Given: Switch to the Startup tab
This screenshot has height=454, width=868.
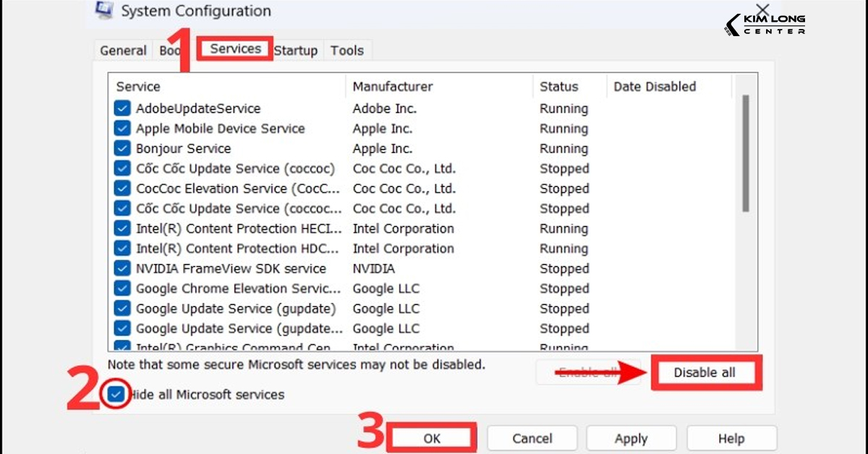Looking at the screenshot, I should click(295, 51).
